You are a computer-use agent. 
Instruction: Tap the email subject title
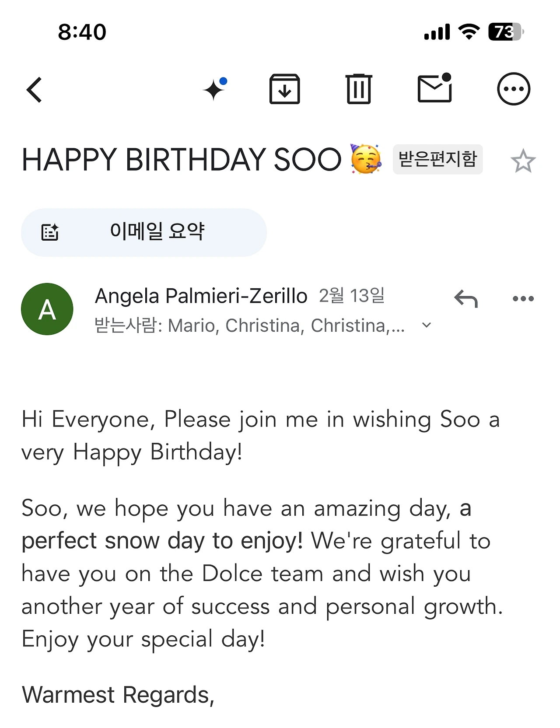tap(181, 159)
